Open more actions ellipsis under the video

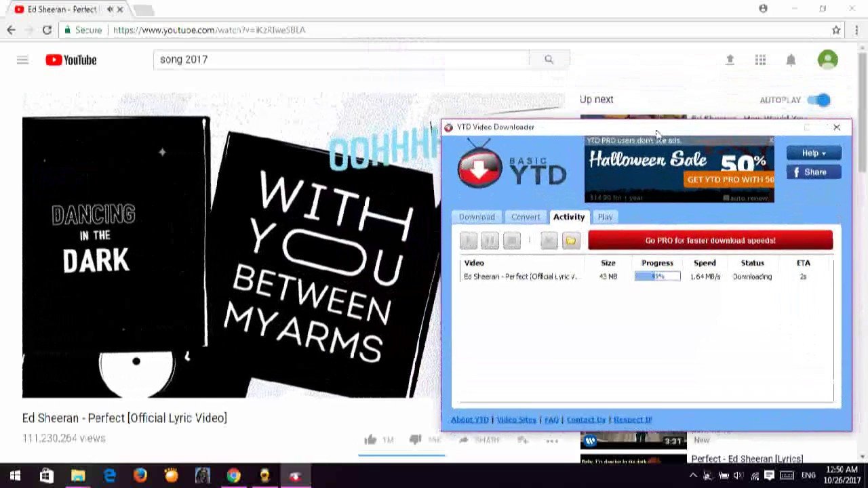click(x=552, y=441)
